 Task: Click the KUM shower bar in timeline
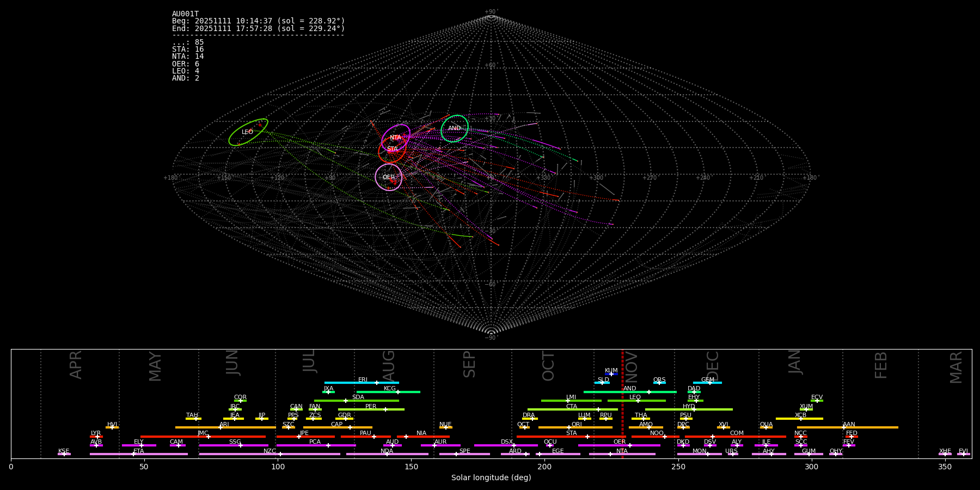(611, 374)
